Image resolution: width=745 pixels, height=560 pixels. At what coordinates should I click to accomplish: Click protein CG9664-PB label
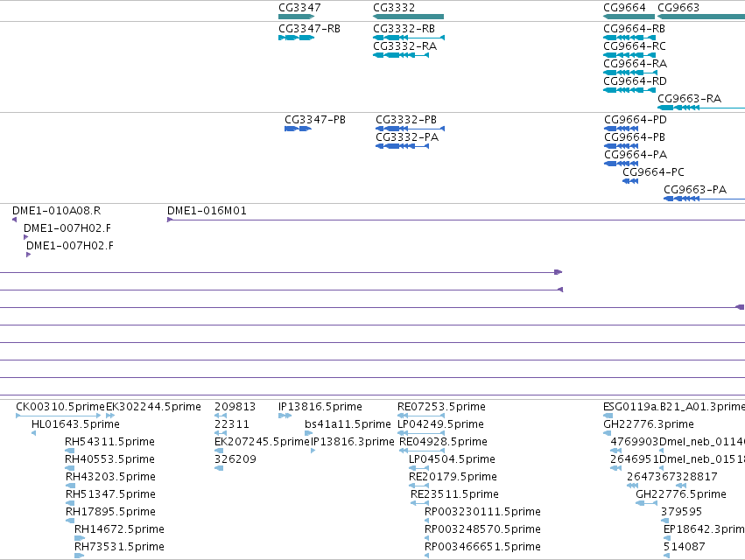pyautogui.click(x=635, y=137)
